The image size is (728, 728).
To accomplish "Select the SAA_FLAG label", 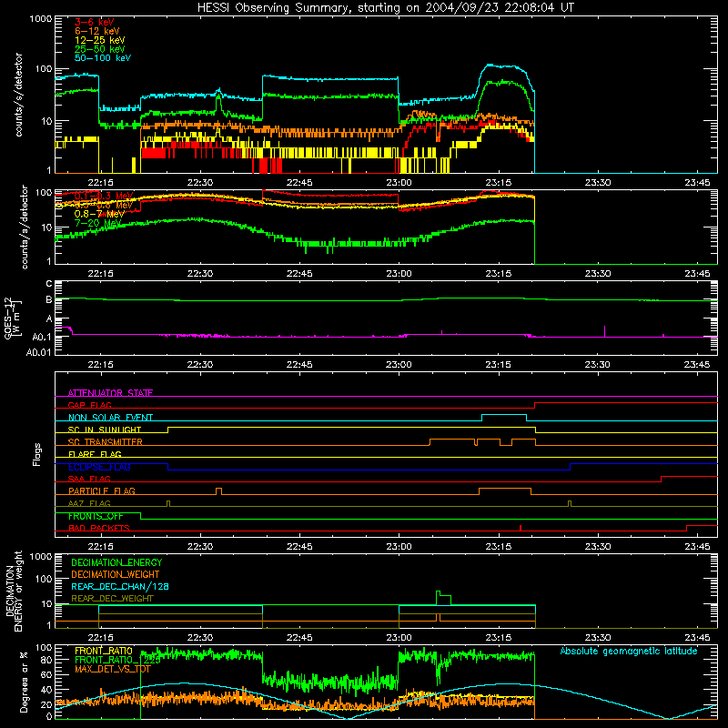I will coord(89,480).
